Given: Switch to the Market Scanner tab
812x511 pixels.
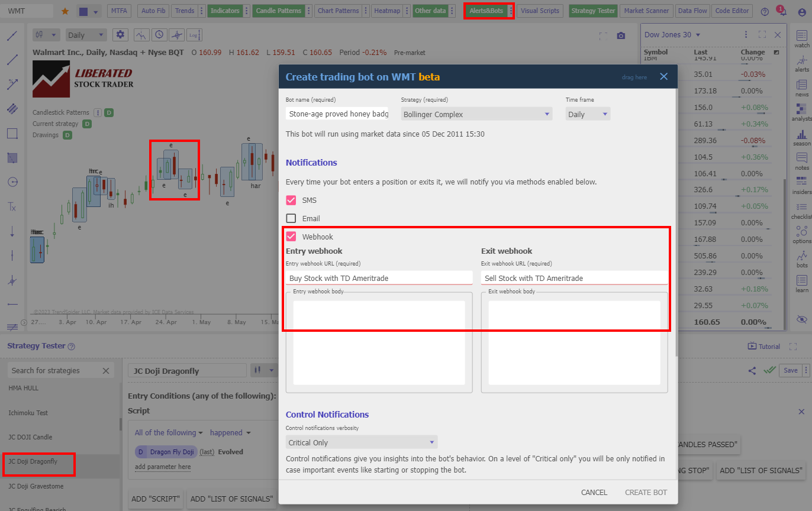Looking at the screenshot, I should tap(646, 10).
